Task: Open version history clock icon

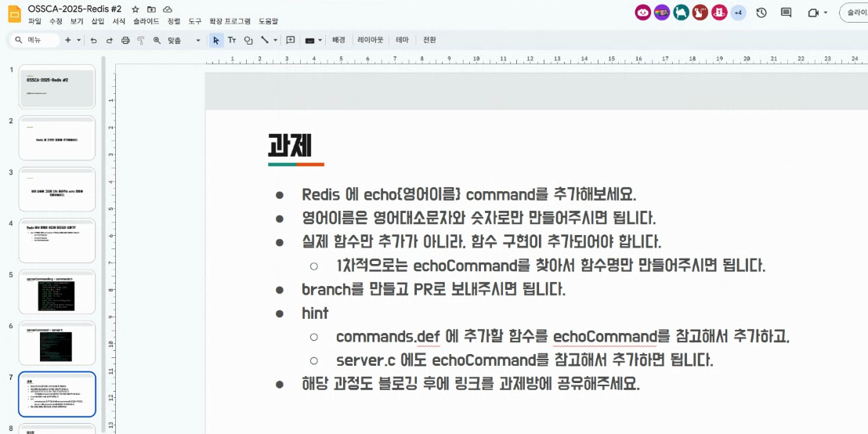Action: [x=761, y=13]
